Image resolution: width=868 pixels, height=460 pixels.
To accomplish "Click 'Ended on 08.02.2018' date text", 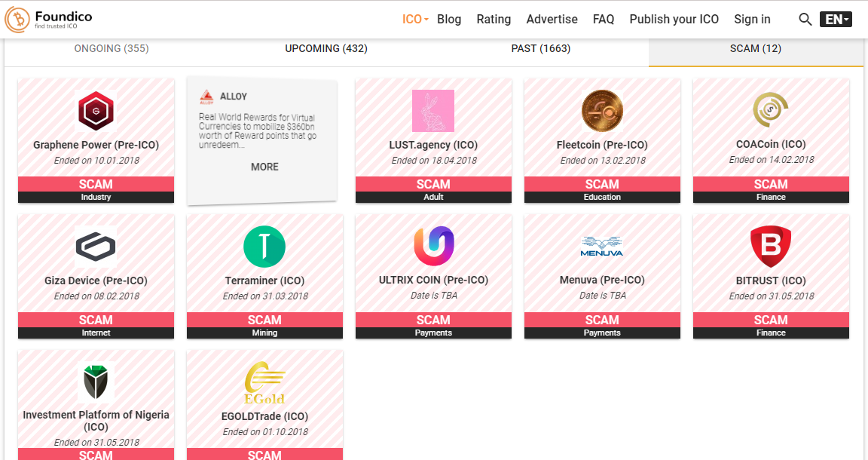I will click(96, 296).
